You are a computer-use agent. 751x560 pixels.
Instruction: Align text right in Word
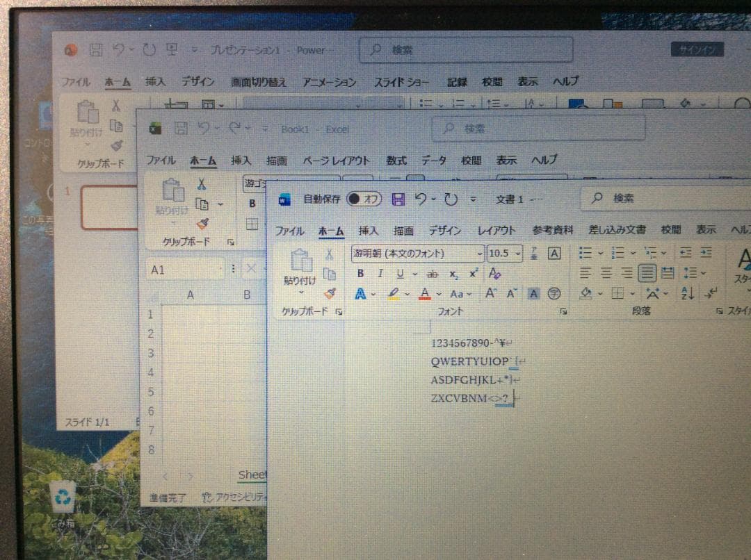[x=627, y=273]
